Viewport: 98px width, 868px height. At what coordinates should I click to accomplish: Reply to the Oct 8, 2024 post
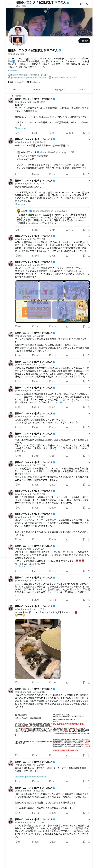(x=16, y=230)
